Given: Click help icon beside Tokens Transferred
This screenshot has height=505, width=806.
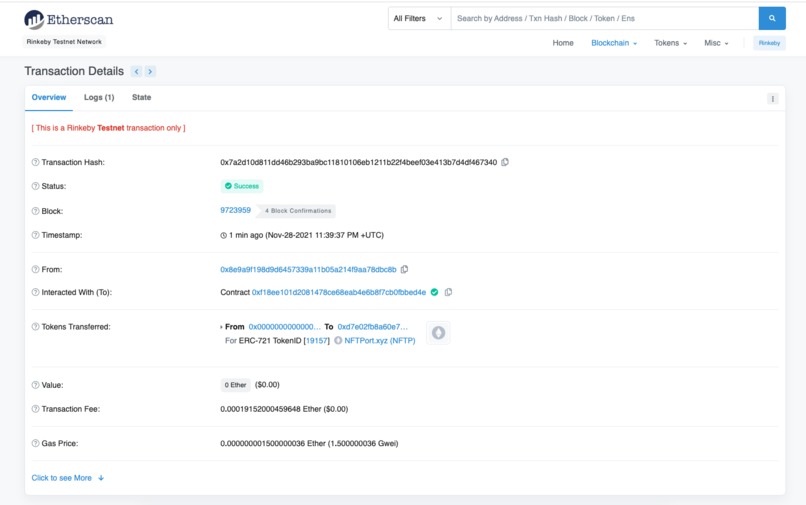Looking at the screenshot, I should pyautogui.click(x=35, y=327).
